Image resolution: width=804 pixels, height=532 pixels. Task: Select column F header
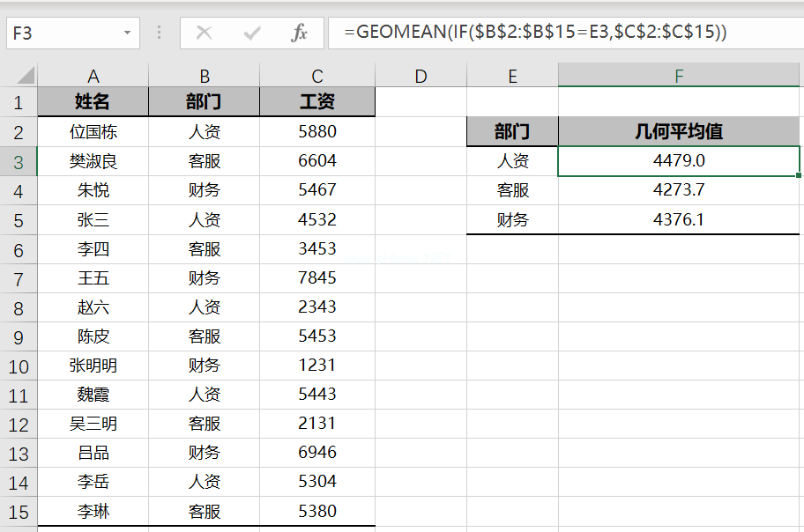[679, 76]
